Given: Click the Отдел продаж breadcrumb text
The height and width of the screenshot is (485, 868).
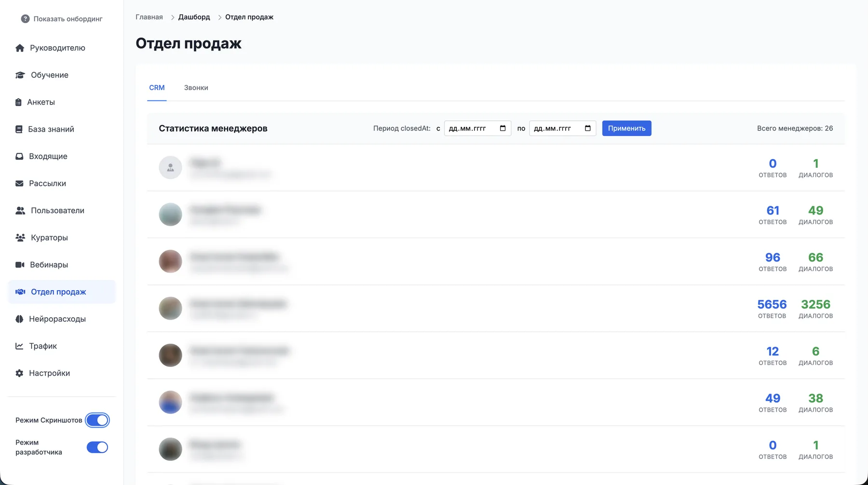Looking at the screenshot, I should tap(249, 17).
